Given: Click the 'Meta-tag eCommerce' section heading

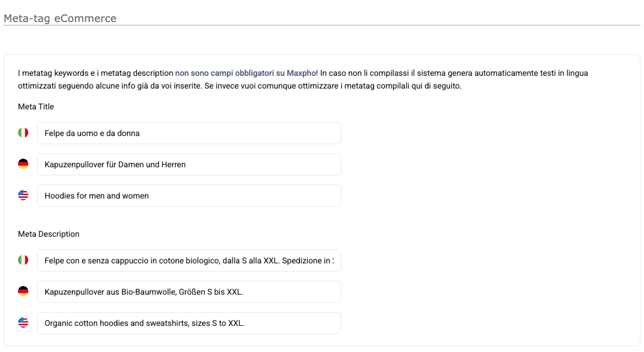Looking at the screenshot, I should (x=60, y=19).
